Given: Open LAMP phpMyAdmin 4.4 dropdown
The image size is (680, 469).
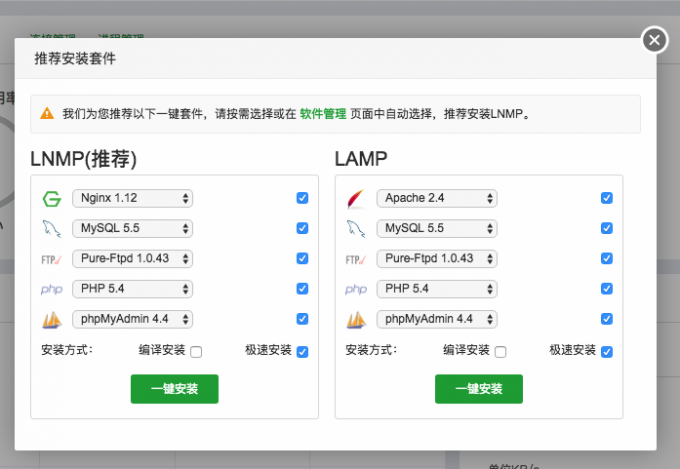Looking at the screenshot, I should click(437, 319).
